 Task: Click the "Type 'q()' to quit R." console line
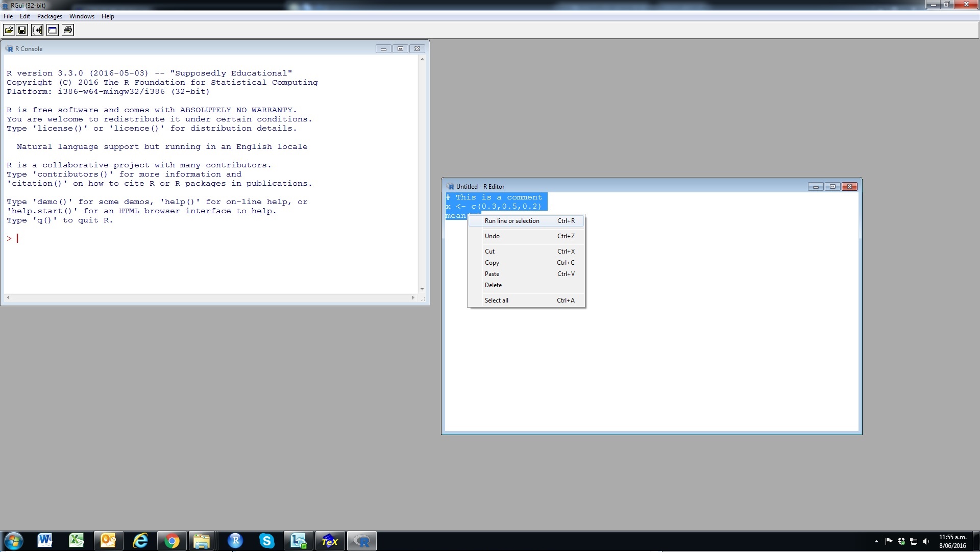[60, 220]
